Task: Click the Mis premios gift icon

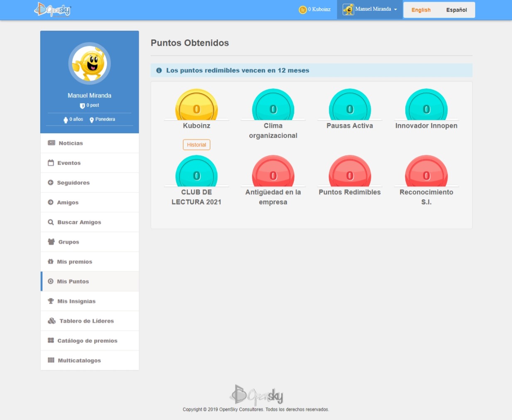Action: pos(51,261)
